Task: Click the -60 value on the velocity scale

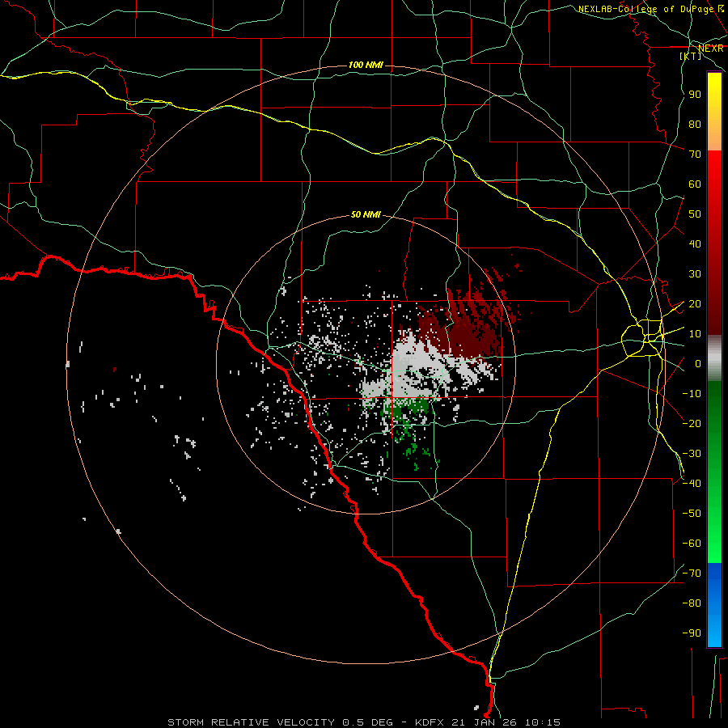Action: (692, 544)
